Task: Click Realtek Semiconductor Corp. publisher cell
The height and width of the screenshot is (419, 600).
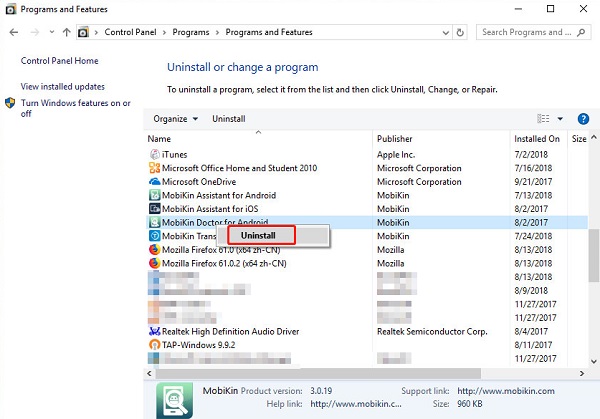Action: click(x=432, y=331)
